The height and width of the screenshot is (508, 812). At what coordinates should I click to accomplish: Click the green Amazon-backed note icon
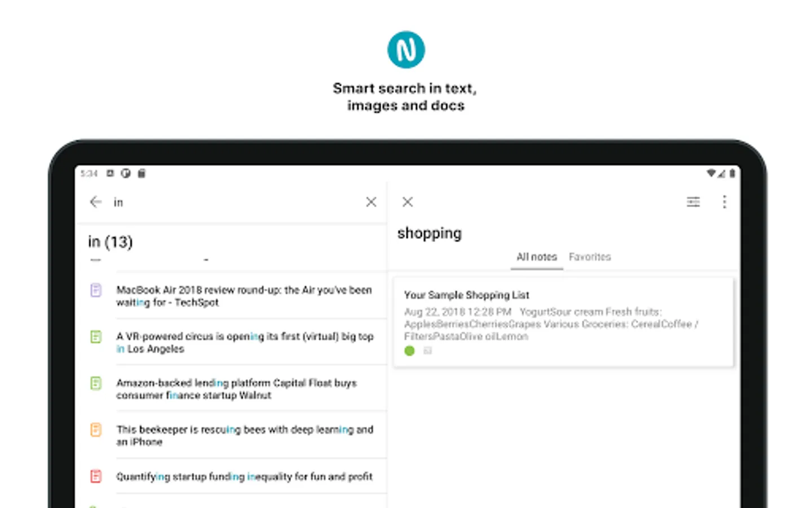(96, 383)
